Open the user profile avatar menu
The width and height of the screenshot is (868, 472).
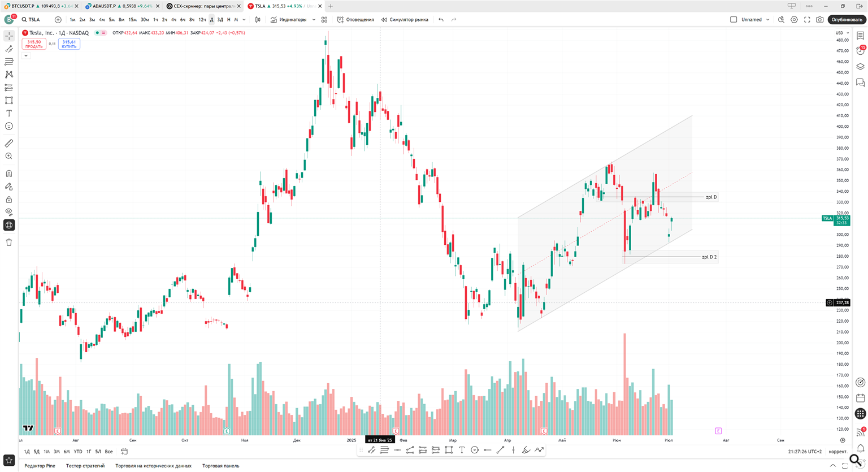click(x=9, y=19)
